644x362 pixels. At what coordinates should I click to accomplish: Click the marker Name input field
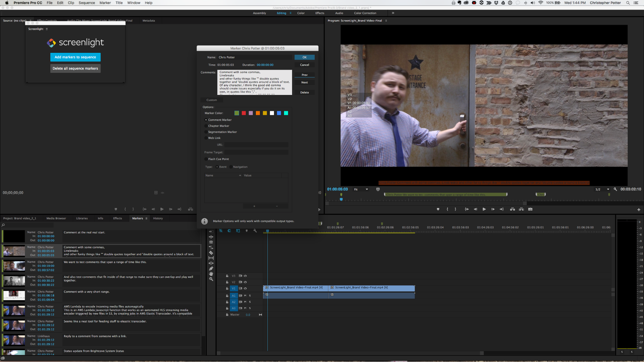point(255,57)
